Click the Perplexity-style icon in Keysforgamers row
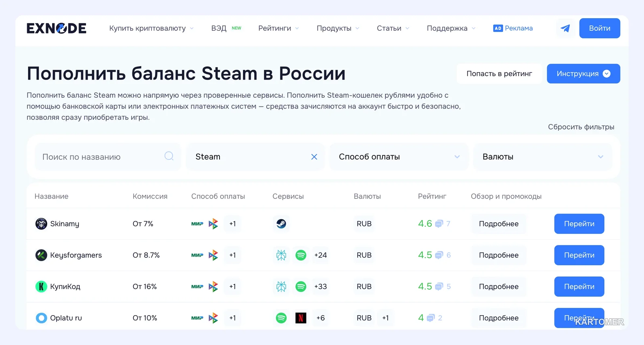Screen dimensions: 644x345 pyautogui.click(x=281, y=255)
